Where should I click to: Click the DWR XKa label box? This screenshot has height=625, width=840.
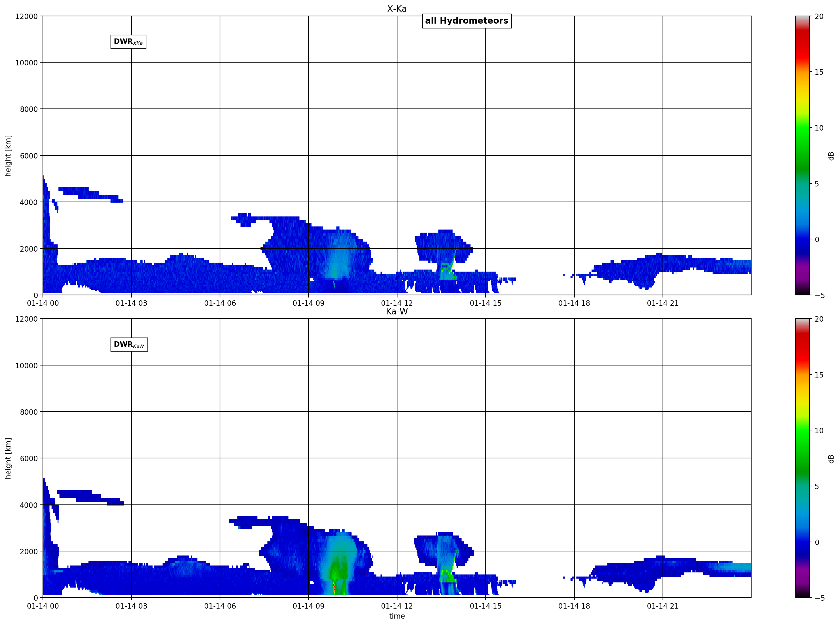coord(128,42)
